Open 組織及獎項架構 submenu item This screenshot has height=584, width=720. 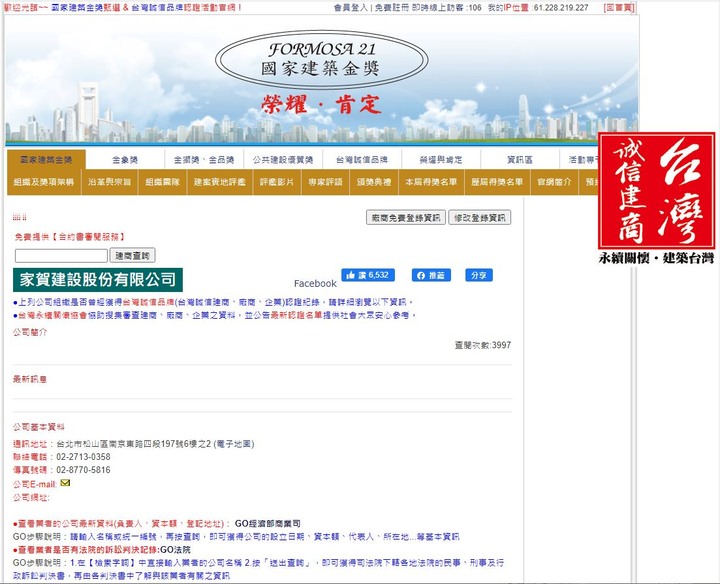point(44,182)
